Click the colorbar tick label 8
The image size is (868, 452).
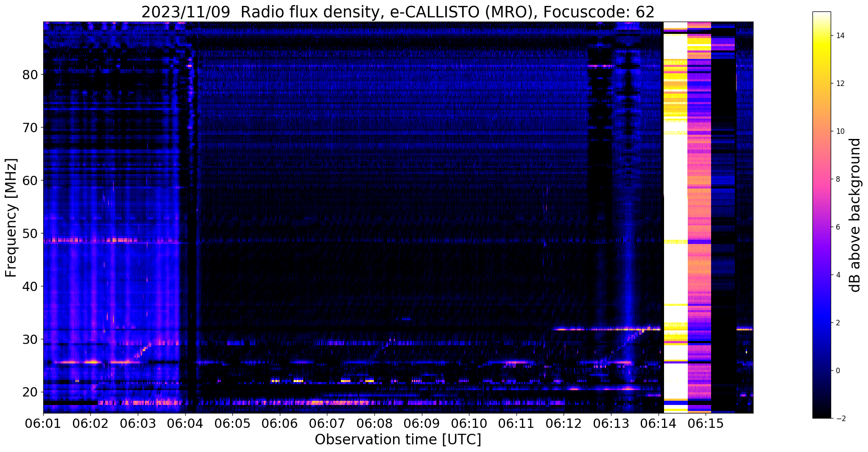[837, 179]
